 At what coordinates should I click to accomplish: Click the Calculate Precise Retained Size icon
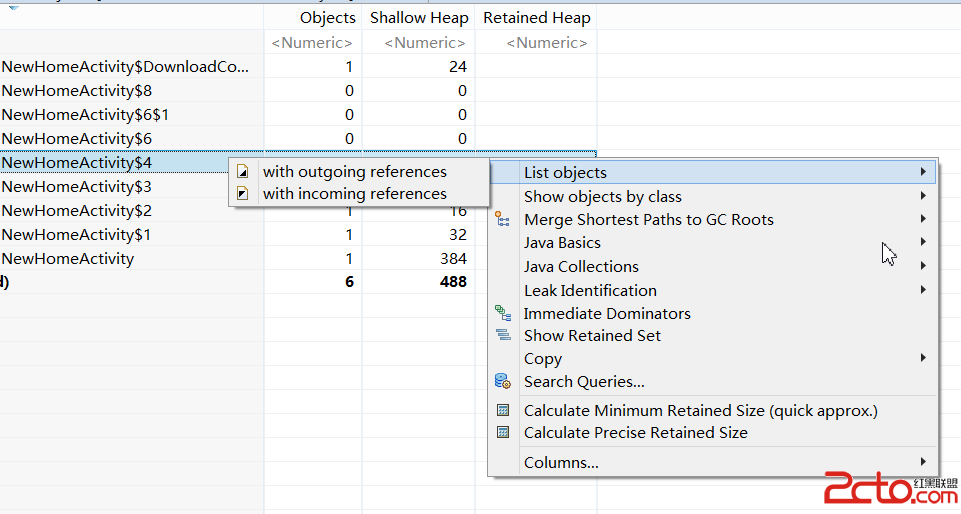503,433
